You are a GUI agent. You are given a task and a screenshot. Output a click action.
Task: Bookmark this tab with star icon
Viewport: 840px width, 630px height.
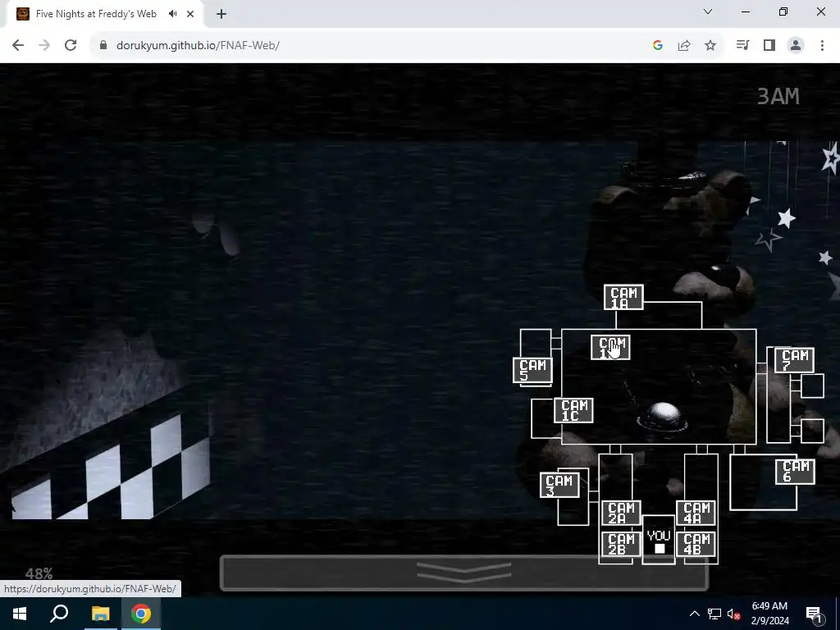[710, 46]
